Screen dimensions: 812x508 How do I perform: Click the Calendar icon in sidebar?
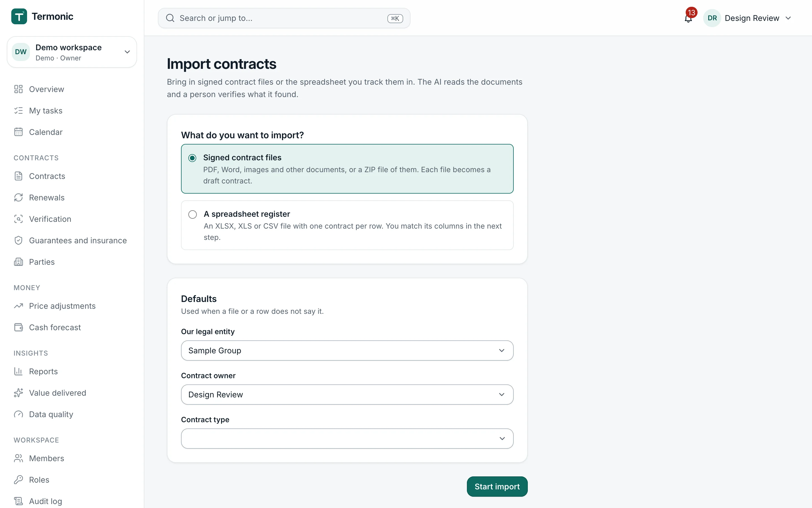click(18, 132)
